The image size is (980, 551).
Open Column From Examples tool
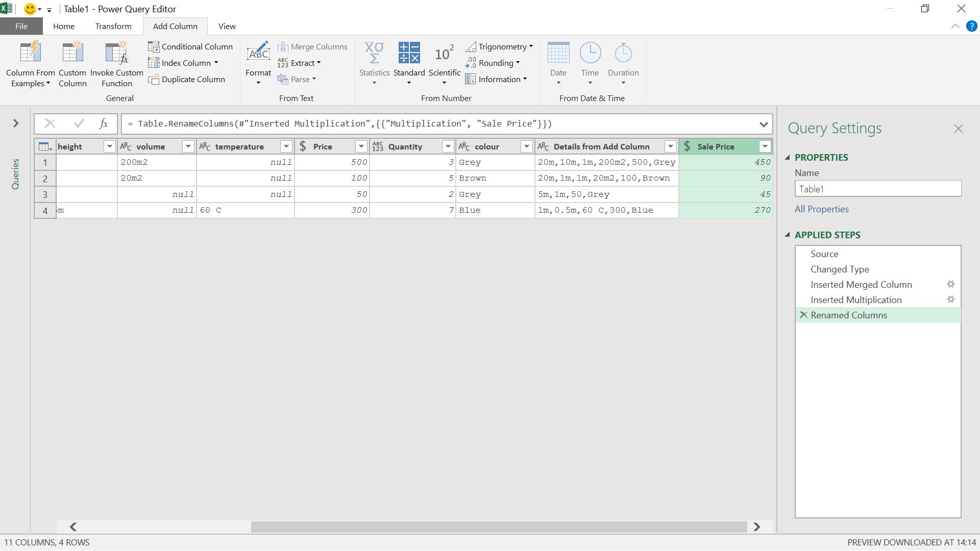coord(30,64)
